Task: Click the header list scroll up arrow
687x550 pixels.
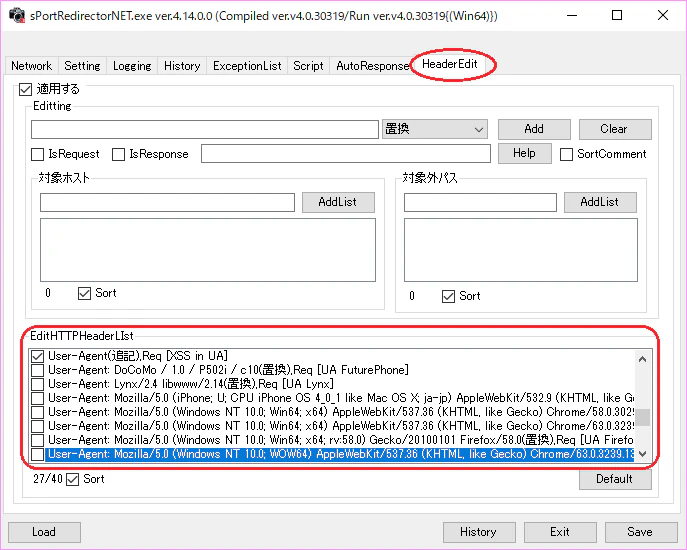Action: (643, 359)
